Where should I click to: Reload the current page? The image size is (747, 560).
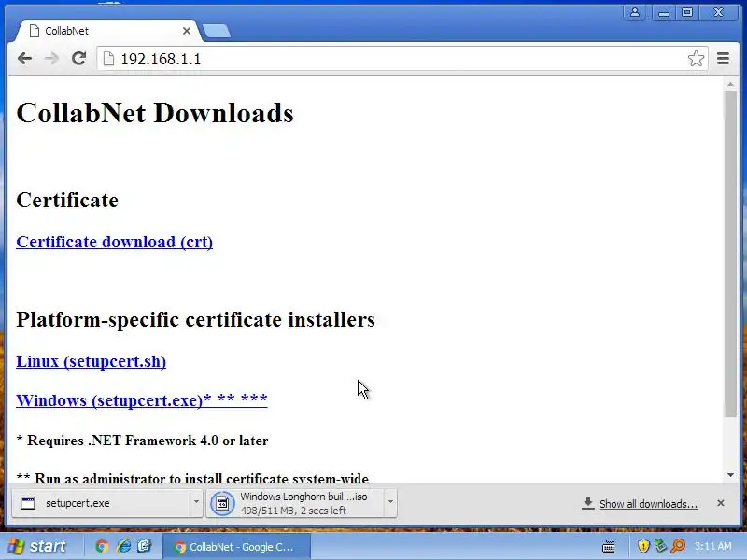(x=78, y=58)
